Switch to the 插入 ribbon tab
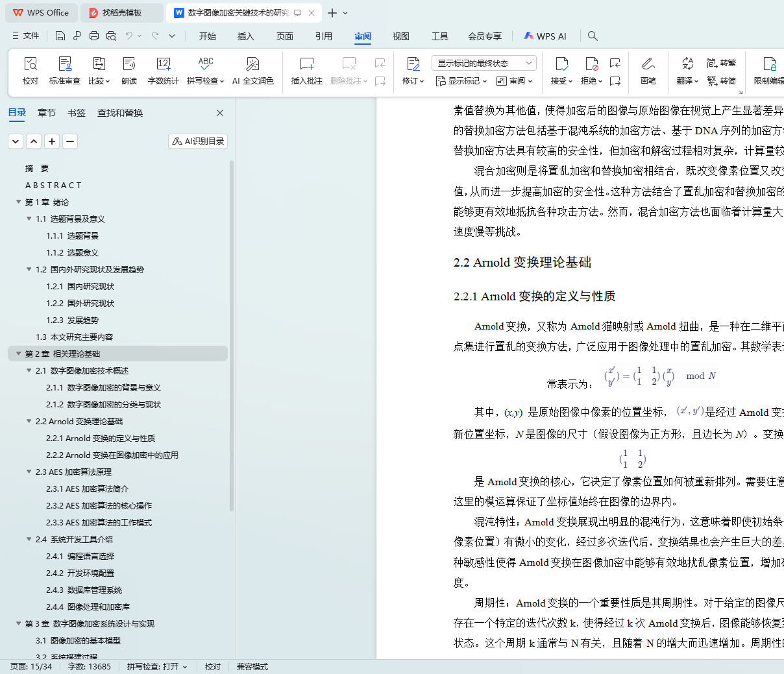The height and width of the screenshot is (674, 784). point(246,36)
